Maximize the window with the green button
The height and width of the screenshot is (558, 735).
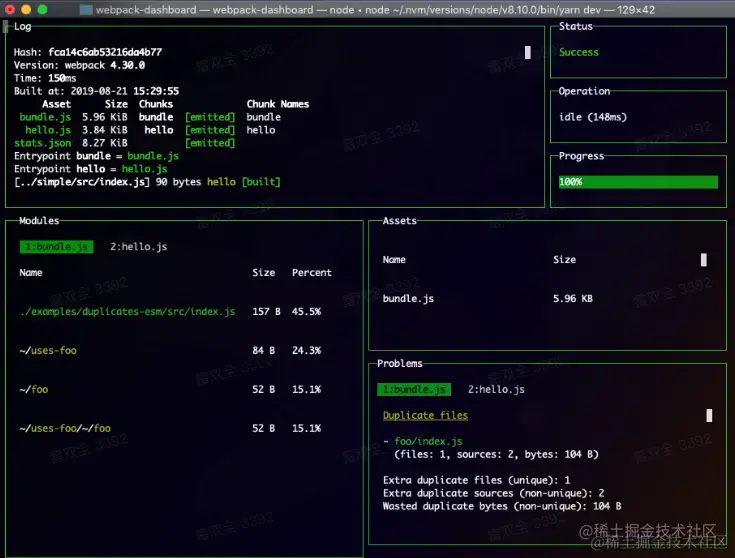tap(42, 9)
